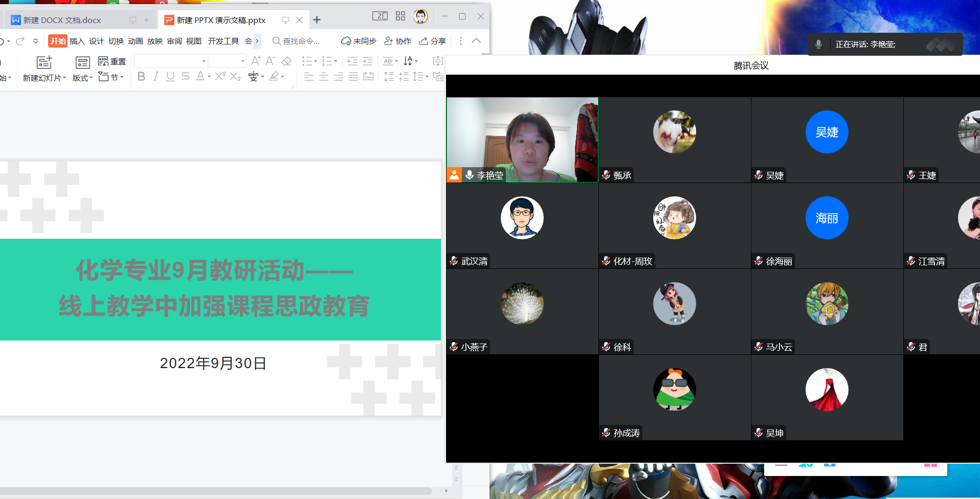Switch to the 新建 DOCX 文档.docx tab
This screenshot has width=980, height=499.
pos(62,20)
